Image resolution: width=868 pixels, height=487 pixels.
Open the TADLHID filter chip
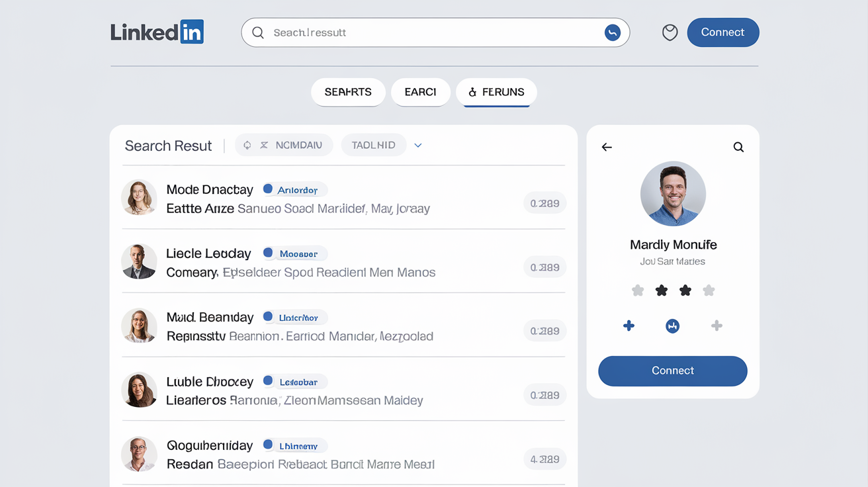click(373, 145)
